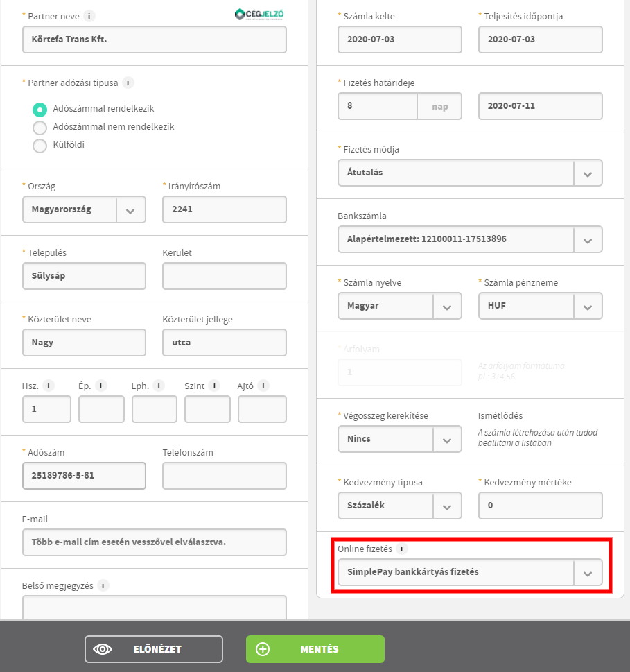Open info for Belső megjegyzés field
Image resolution: width=630 pixels, height=672 pixels.
(103, 585)
